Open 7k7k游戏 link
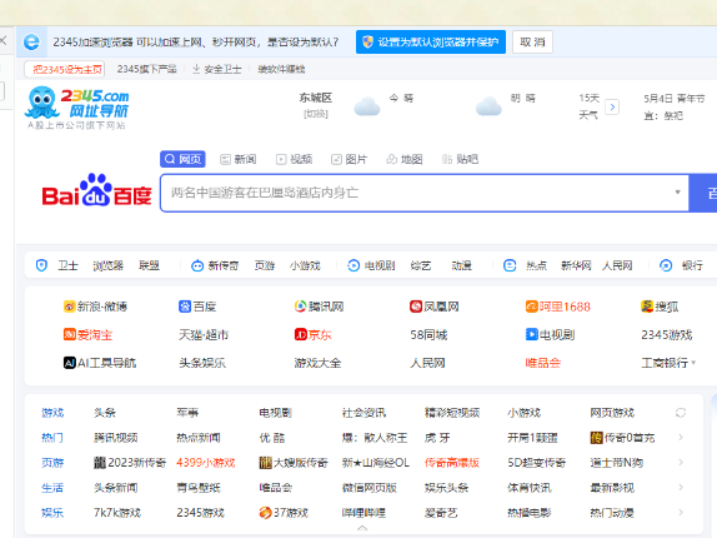The height and width of the screenshot is (538, 717). coord(117,513)
